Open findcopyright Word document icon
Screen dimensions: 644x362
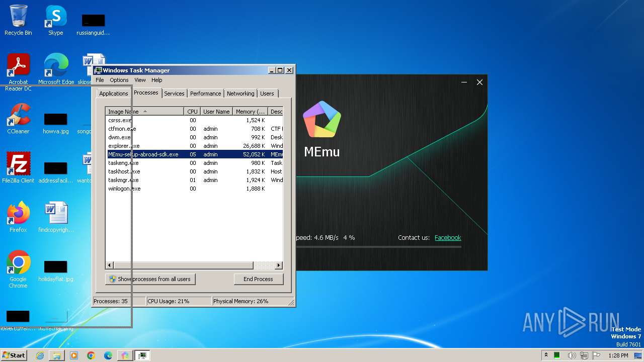coord(56,217)
